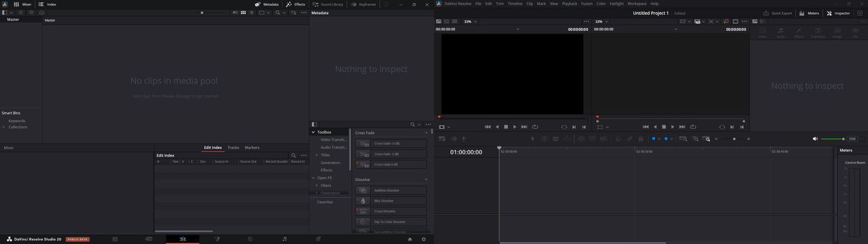Open the Fairlight page music-note icon
This screenshot has height=244, width=868.
point(284,239)
